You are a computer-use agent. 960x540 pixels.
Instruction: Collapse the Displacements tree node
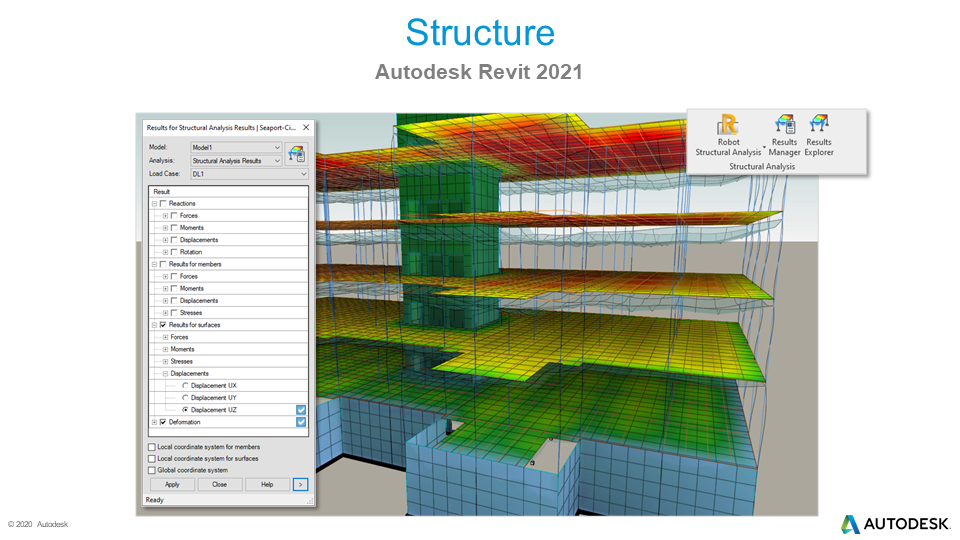coord(165,373)
